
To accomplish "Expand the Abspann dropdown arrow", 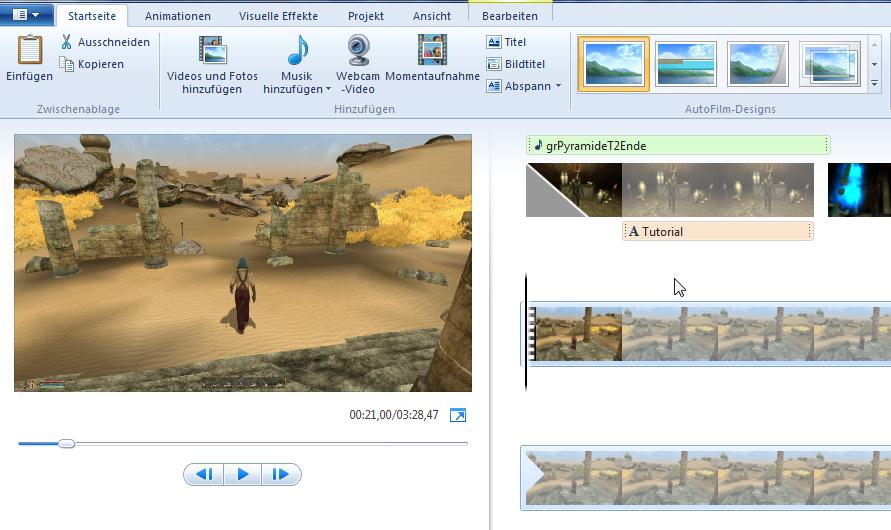I will click(558, 86).
